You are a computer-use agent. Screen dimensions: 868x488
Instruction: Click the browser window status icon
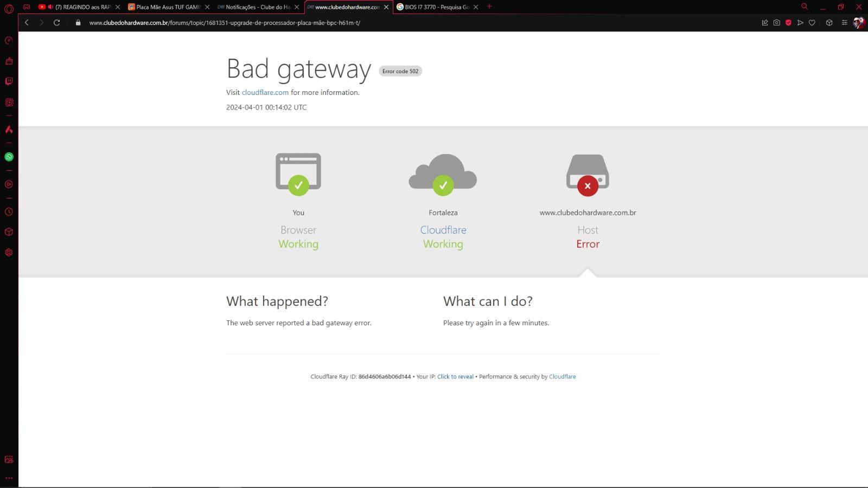(298, 174)
